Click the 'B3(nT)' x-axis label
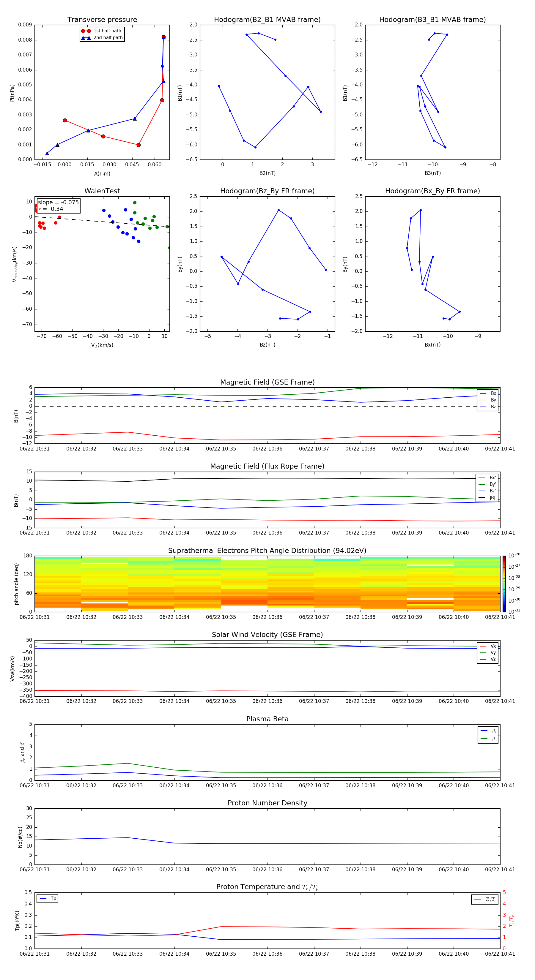The image size is (535, 980). (432, 173)
